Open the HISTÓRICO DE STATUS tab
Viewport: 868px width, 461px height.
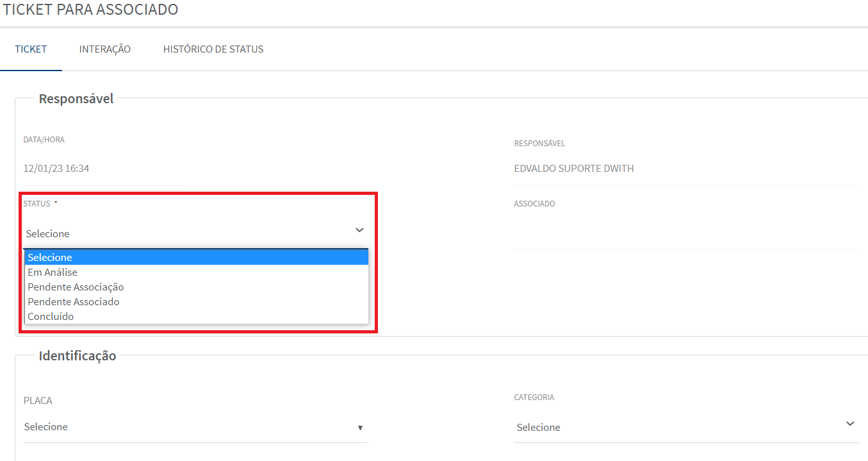pyautogui.click(x=213, y=49)
